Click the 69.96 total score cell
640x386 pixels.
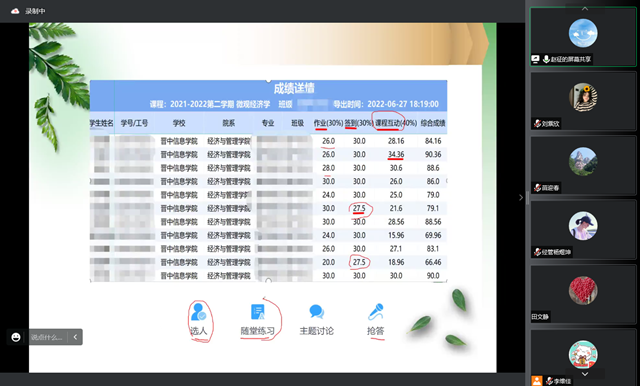[433, 235]
